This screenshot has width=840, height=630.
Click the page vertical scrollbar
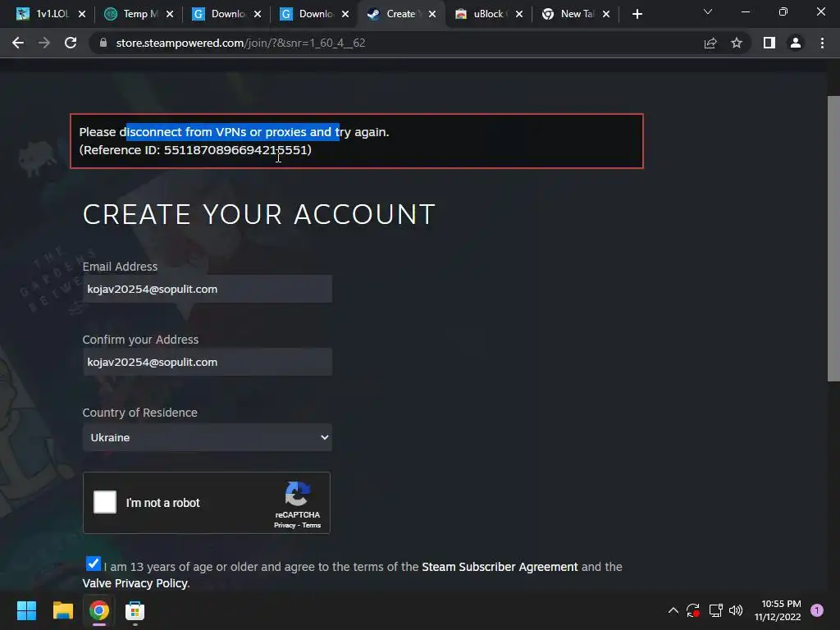point(833,239)
